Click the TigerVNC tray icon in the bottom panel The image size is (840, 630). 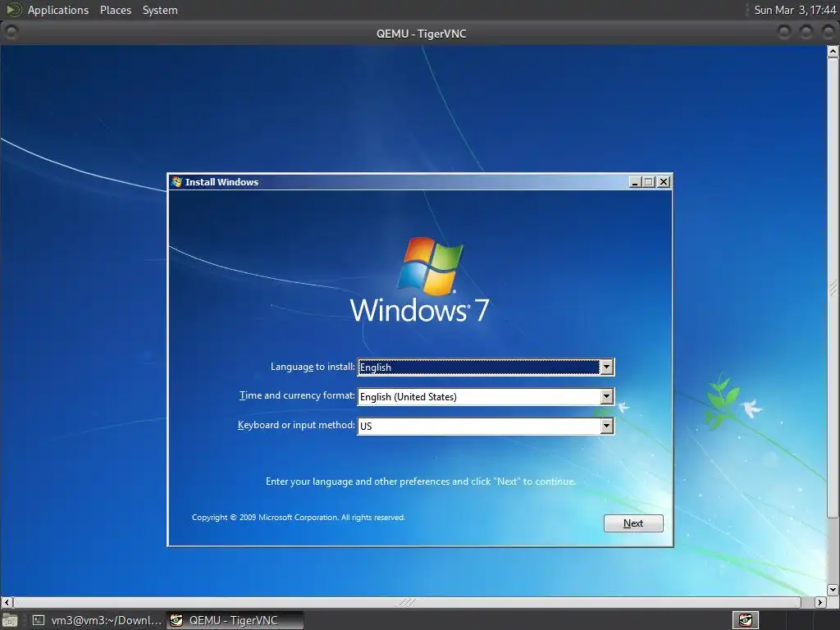click(745, 620)
